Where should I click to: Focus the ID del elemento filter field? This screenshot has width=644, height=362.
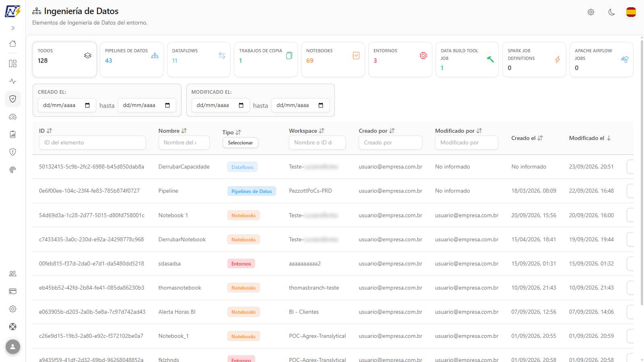[92, 143]
